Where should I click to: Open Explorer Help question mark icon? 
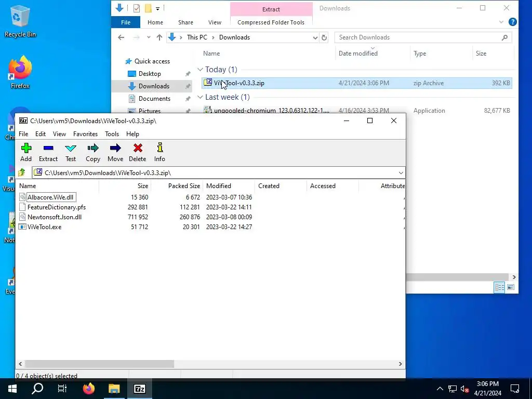(513, 22)
